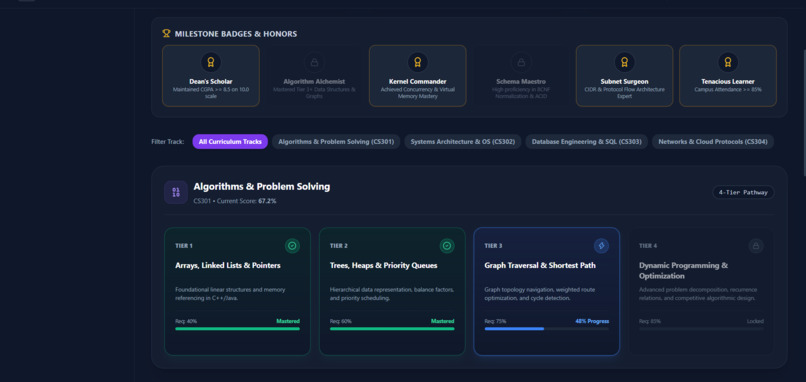This screenshot has height=382, width=806.
Task: Click the binary code icon for Algorithms course
Action: (176, 192)
